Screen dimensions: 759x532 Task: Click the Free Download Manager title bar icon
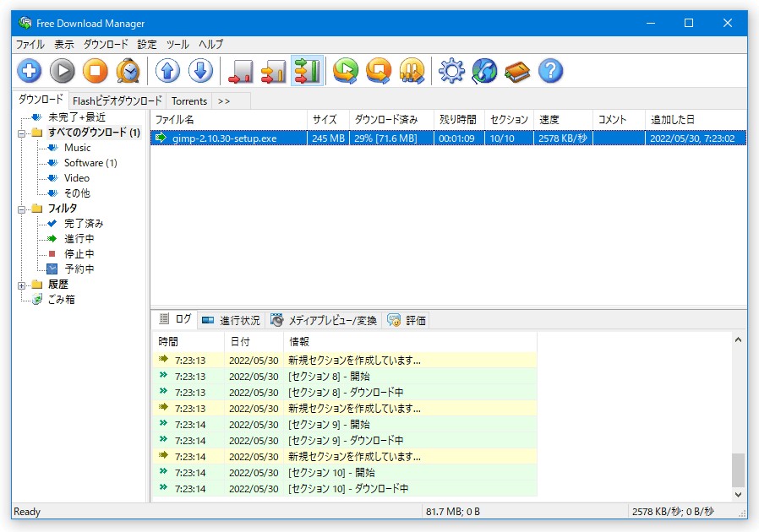[x=25, y=22]
